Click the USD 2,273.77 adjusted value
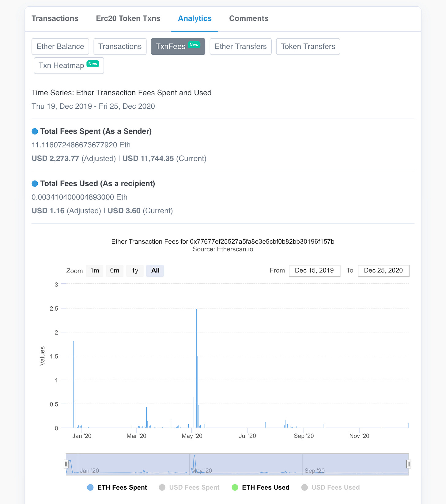This screenshot has height=504, width=446. (55, 158)
